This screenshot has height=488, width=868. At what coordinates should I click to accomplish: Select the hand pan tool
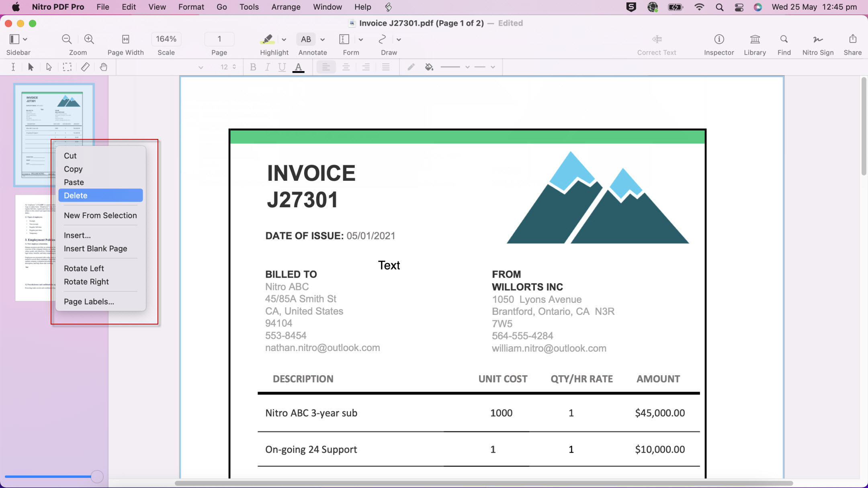click(103, 67)
